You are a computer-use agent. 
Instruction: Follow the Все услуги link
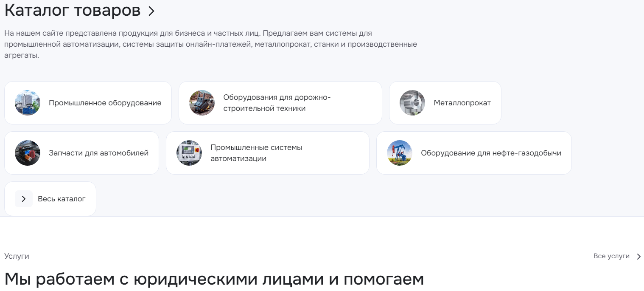point(611,256)
